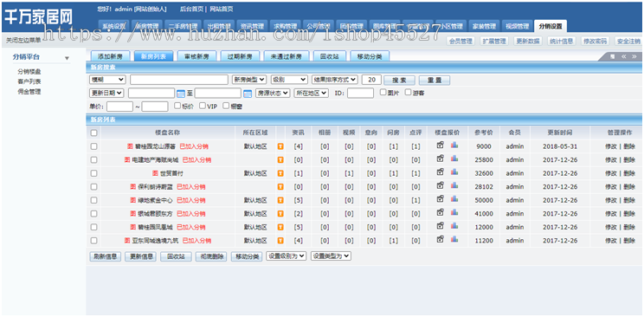Open price chart icon for 28102 row

tap(454, 185)
